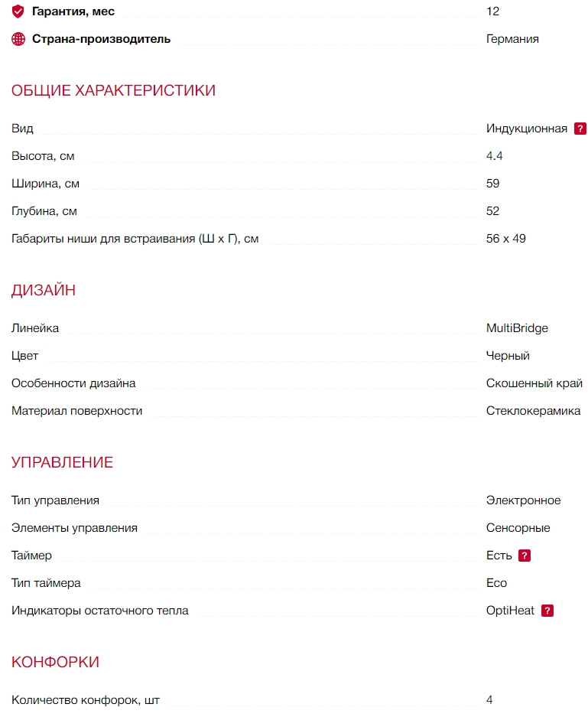Click the Скошенный край design value

click(534, 383)
